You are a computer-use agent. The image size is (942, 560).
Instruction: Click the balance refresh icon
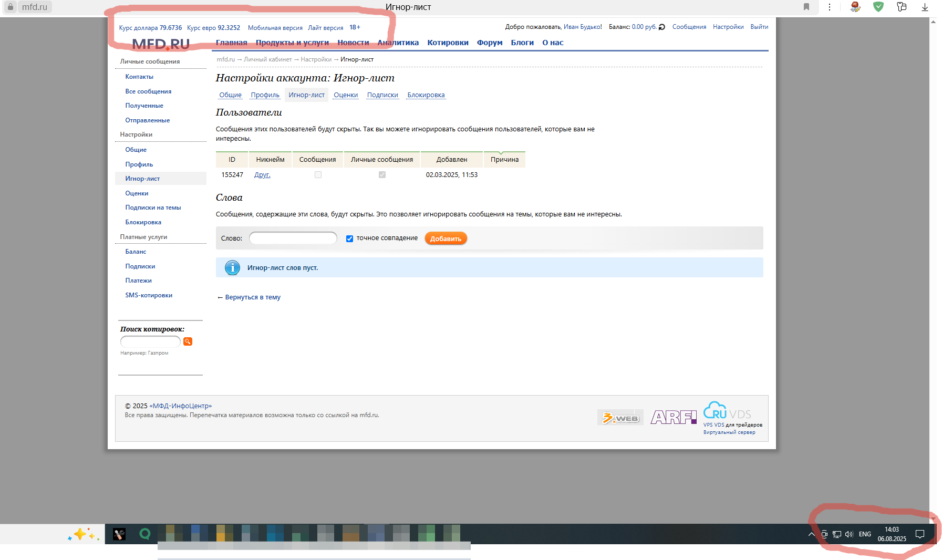(662, 27)
